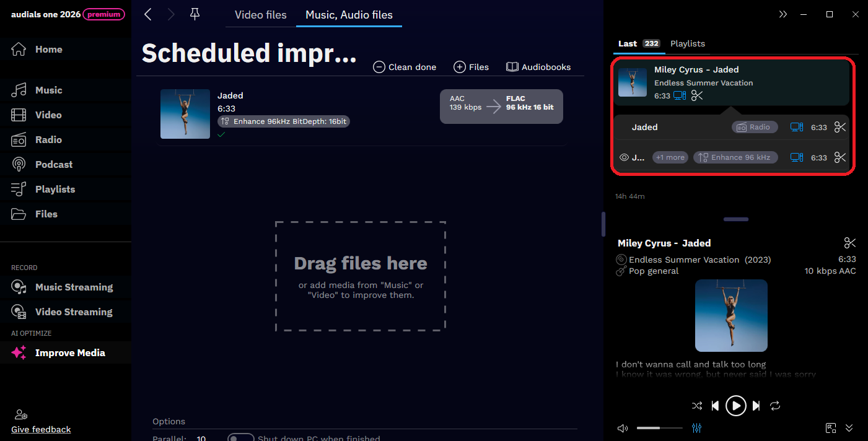Click the Clean done button

point(404,66)
